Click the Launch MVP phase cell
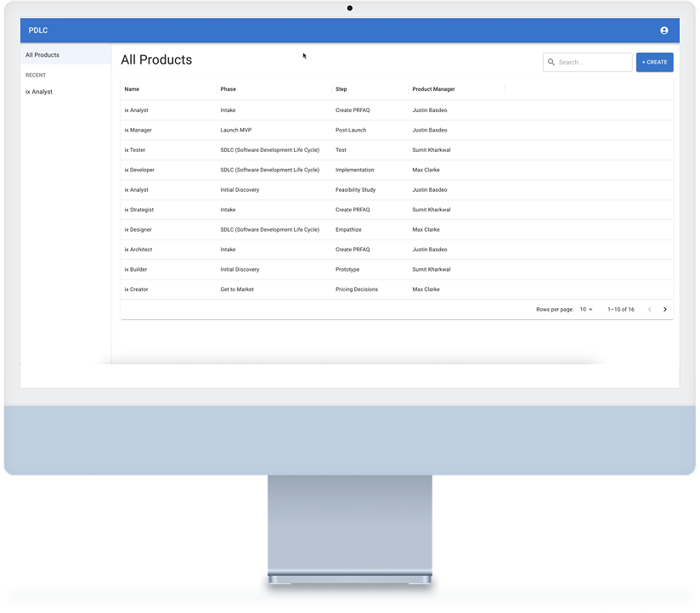 [235, 130]
